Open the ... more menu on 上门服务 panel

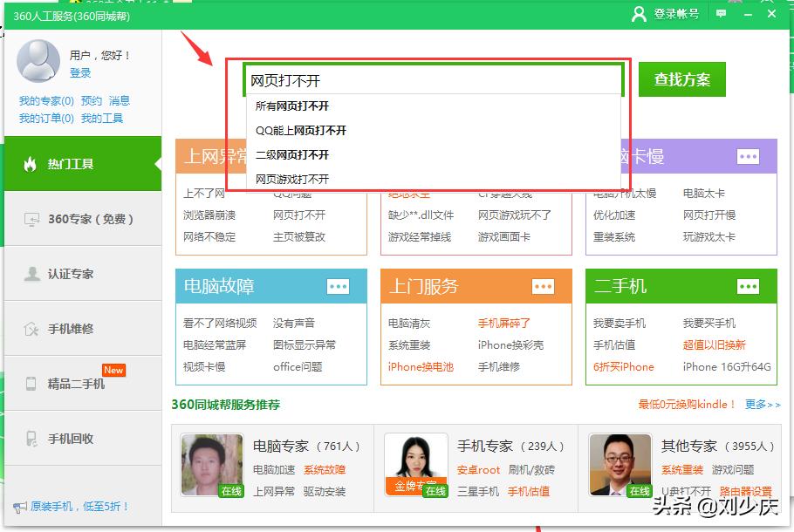(x=542, y=285)
